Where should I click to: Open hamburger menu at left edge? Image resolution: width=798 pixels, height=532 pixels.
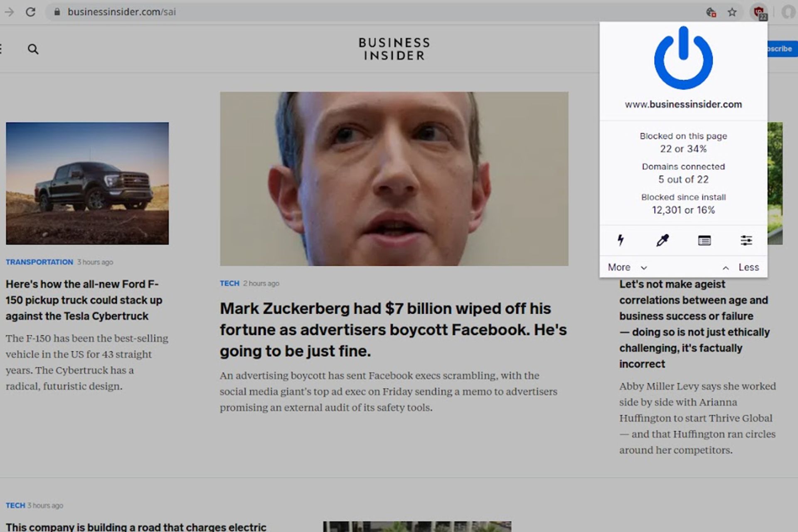pyautogui.click(x=1, y=49)
